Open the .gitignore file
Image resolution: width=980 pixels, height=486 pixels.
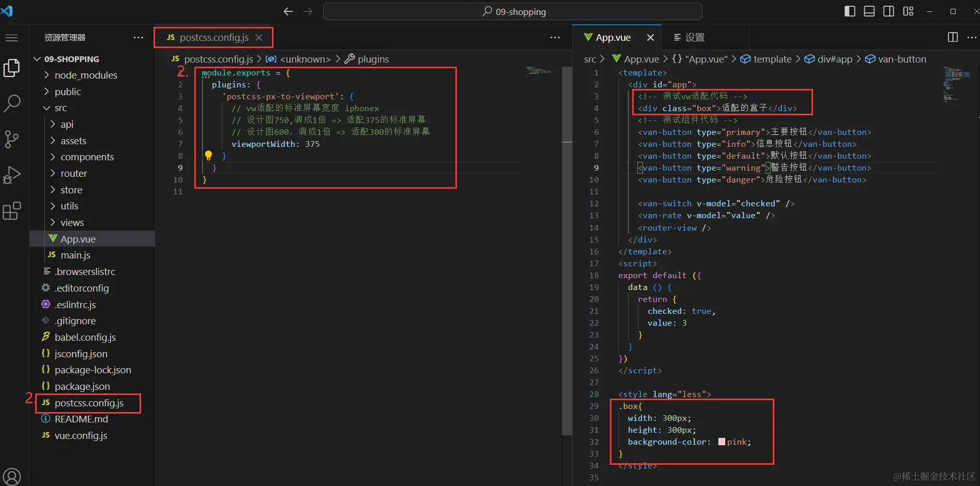tap(93, 321)
